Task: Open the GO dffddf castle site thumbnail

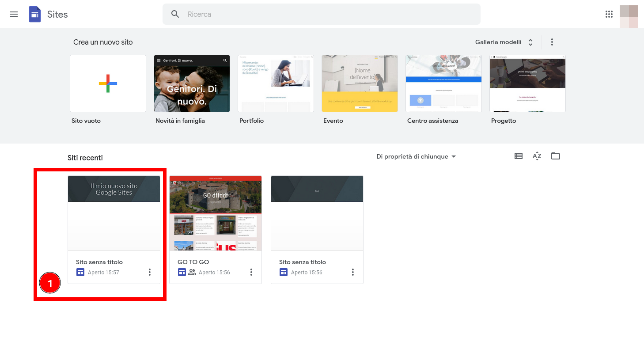Action: [x=216, y=213]
